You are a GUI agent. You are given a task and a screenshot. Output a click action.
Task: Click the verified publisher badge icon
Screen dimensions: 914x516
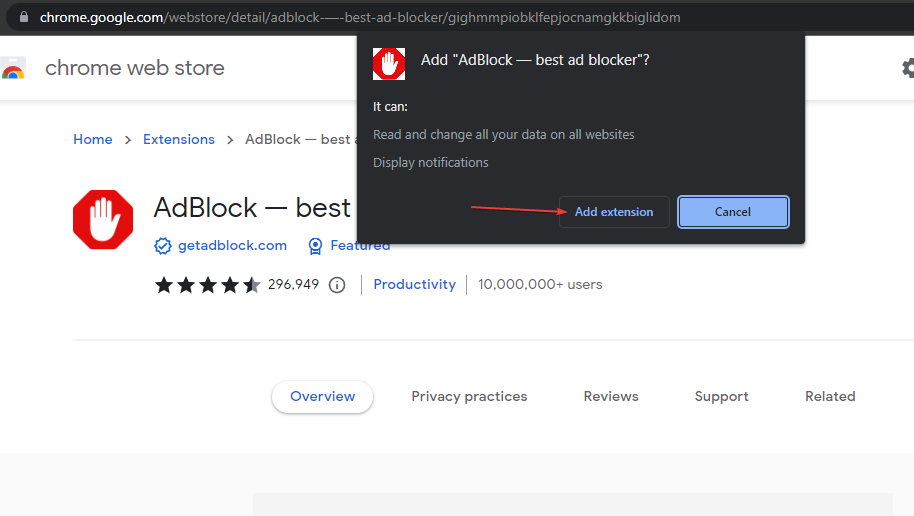coord(163,246)
